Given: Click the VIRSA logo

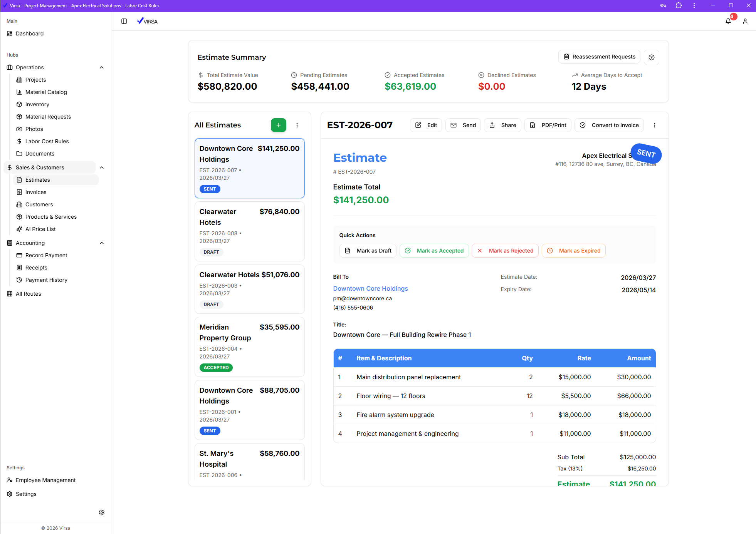Looking at the screenshot, I should [147, 21].
